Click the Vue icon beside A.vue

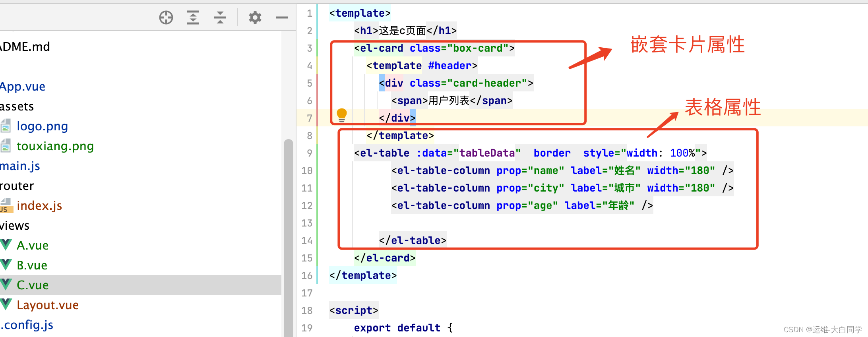click(x=6, y=245)
